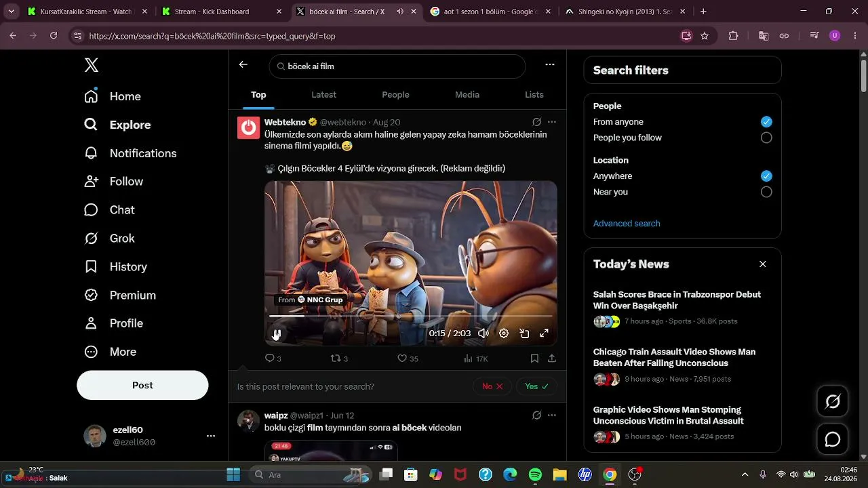Viewport: 868px width, 488px height.
Task: Click the Windows Start button
Action: pos(233,475)
